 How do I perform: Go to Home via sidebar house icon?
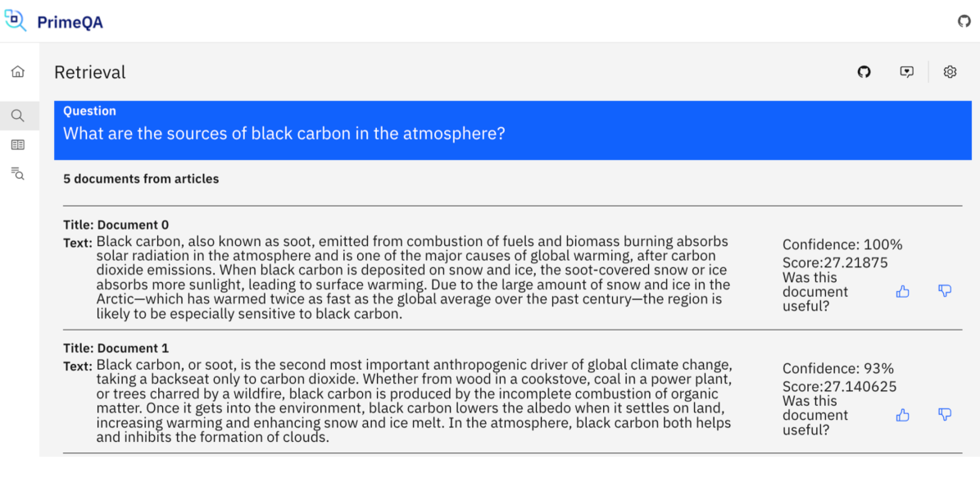point(18,72)
